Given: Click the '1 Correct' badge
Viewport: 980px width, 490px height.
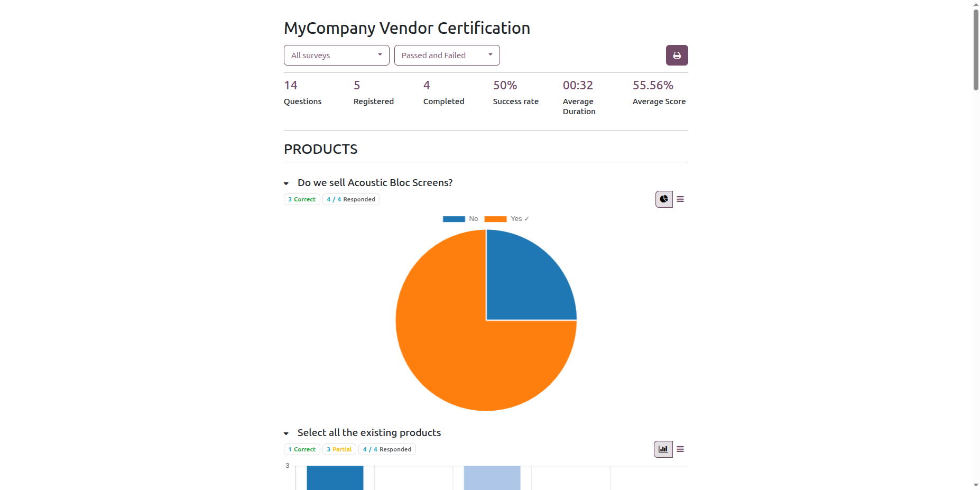Looking at the screenshot, I should tap(302, 449).
